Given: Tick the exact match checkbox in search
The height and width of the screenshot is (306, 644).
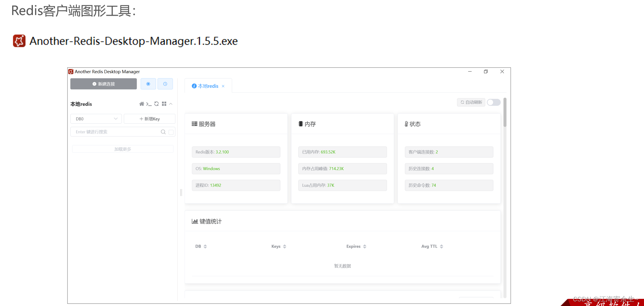Looking at the screenshot, I should point(171,132).
